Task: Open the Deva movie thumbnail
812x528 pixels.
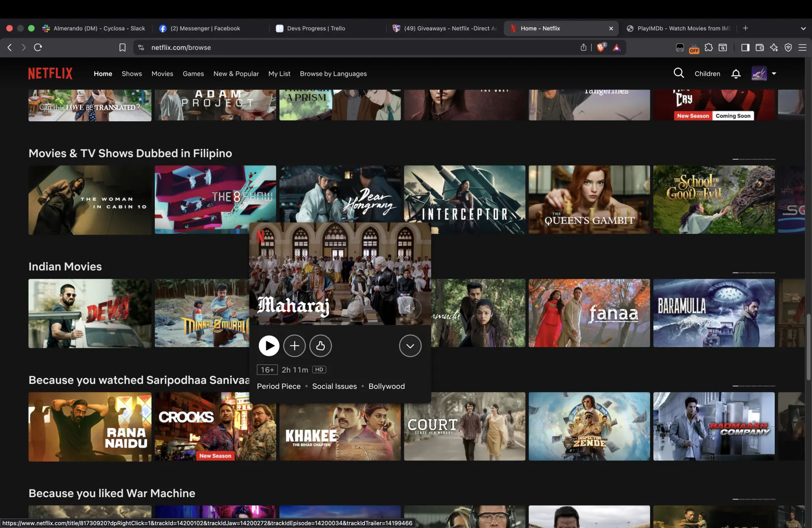Action: 90,313
